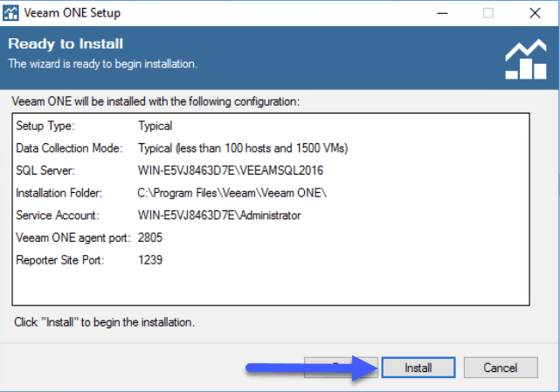Click the Veeam ONE agent port 2805
The height and width of the screenshot is (392, 560).
click(x=150, y=237)
